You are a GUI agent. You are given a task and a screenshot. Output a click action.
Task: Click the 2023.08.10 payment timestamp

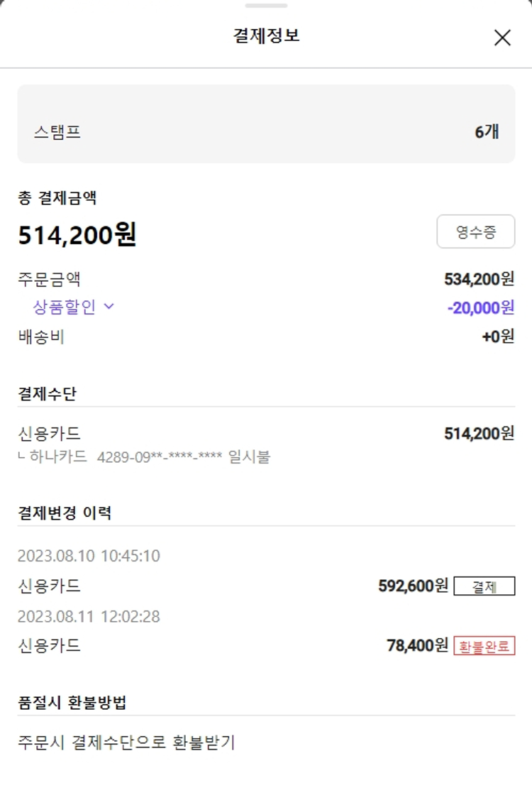pyautogui.click(x=89, y=556)
